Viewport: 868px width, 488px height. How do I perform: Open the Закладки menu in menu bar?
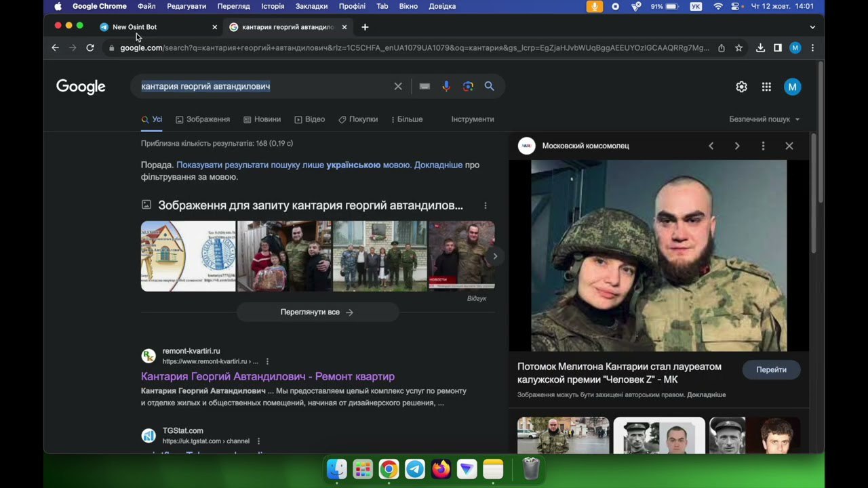click(x=311, y=6)
